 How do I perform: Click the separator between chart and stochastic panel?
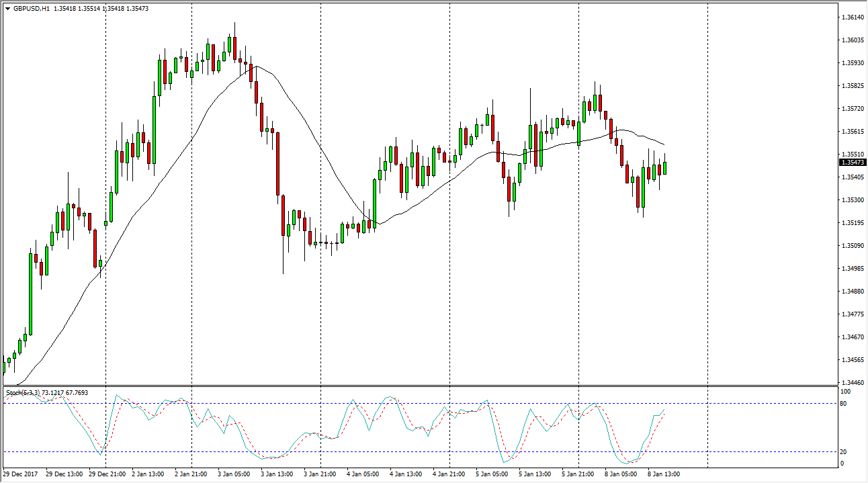click(x=430, y=386)
